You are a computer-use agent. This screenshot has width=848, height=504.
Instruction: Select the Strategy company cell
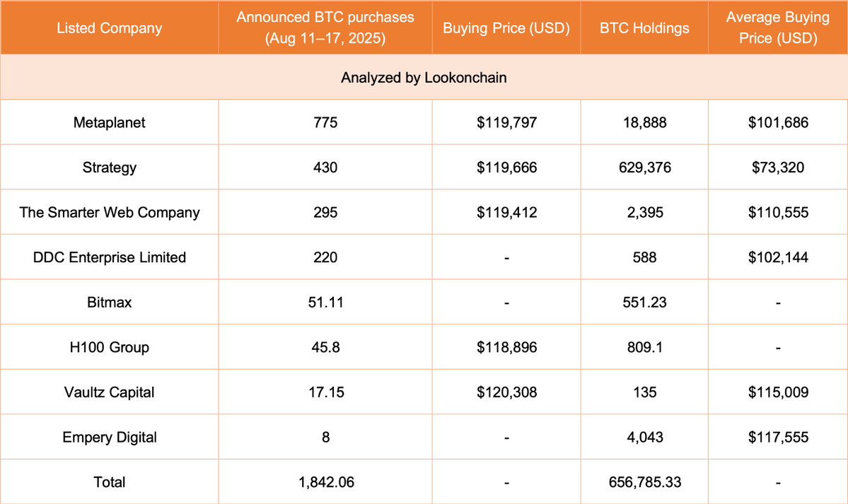click(109, 167)
